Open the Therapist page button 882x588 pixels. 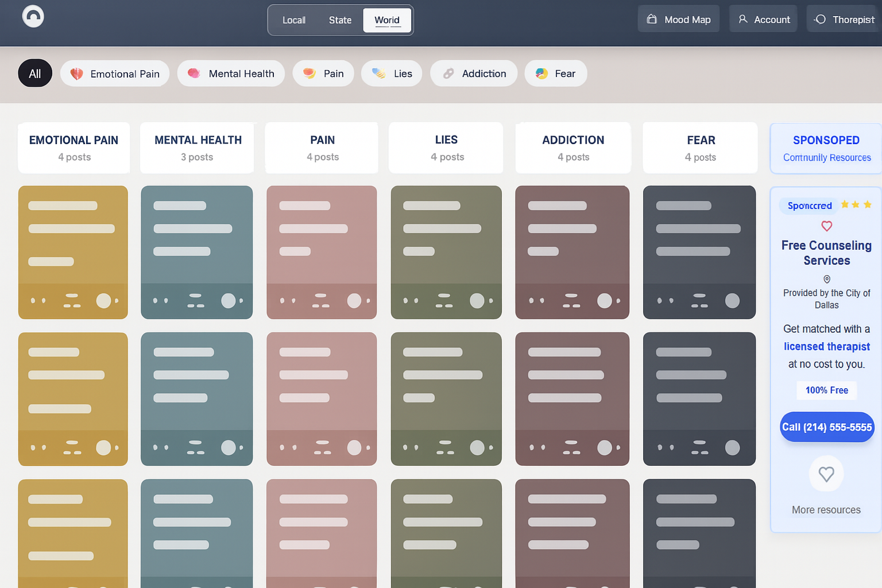[844, 20]
